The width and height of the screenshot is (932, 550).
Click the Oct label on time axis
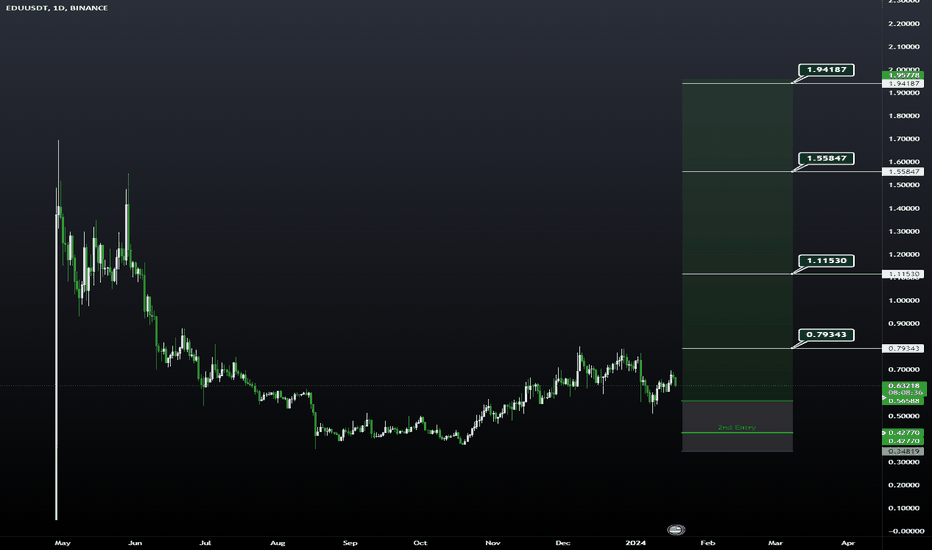(420, 543)
